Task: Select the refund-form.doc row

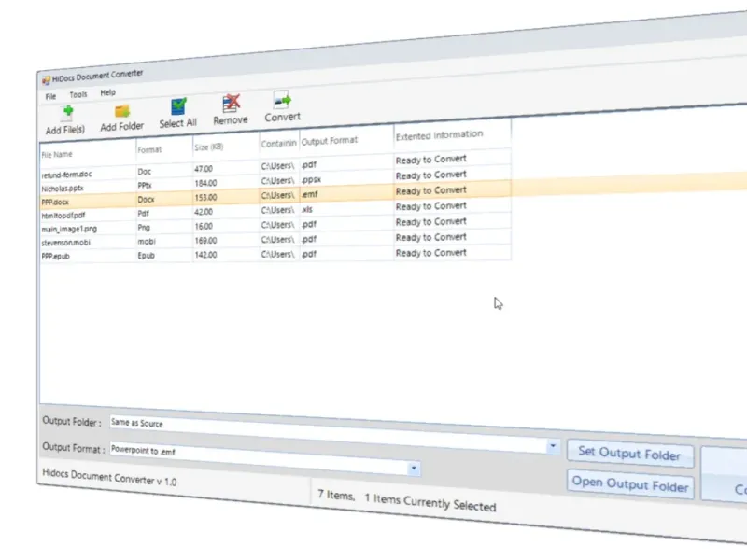Action: point(275,166)
